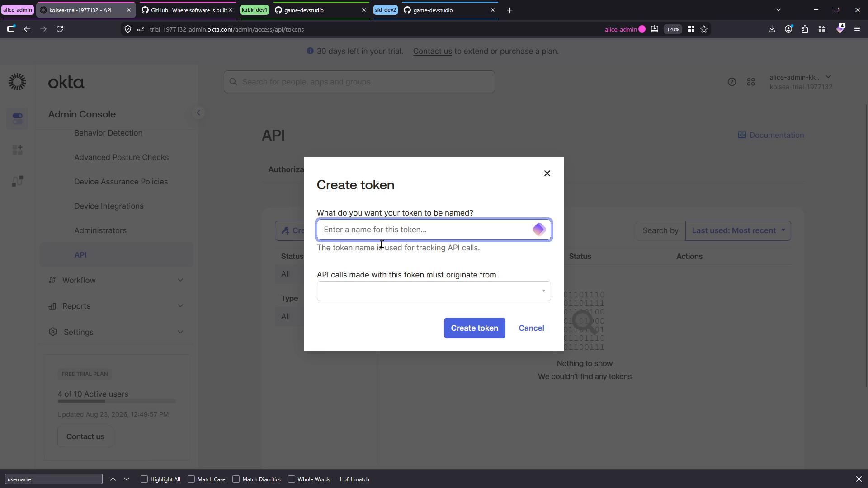868x488 pixels.
Task: Expand the Settings section
Action: click(x=117, y=332)
